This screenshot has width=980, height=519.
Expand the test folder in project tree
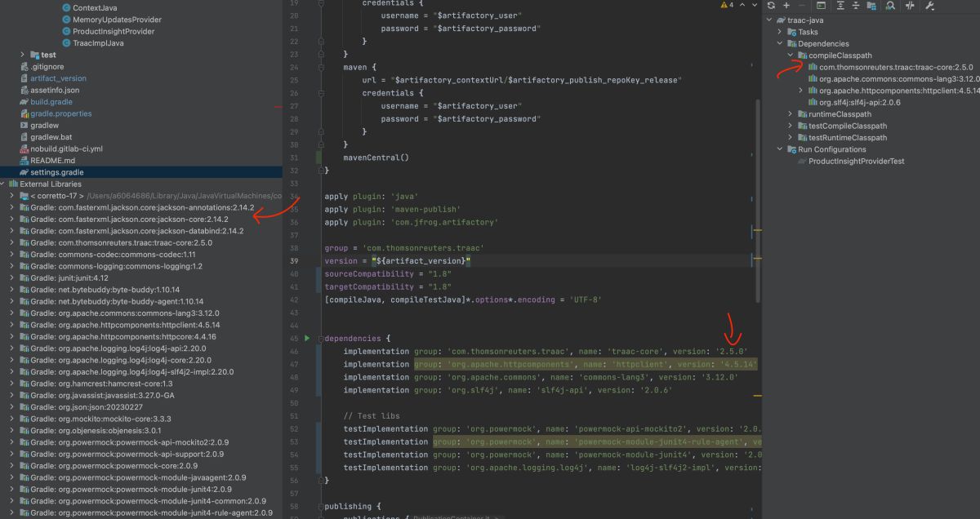coord(23,55)
